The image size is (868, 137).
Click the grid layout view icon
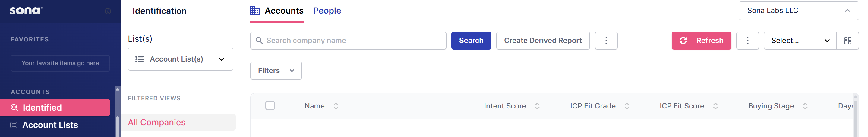coord(847,41)
